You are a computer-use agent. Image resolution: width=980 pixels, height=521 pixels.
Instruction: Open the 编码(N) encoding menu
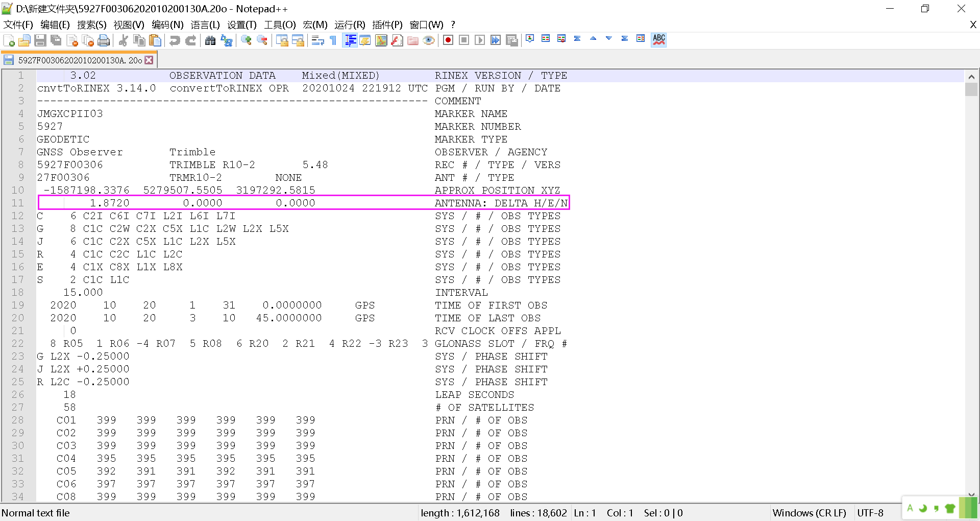(167, 25)
